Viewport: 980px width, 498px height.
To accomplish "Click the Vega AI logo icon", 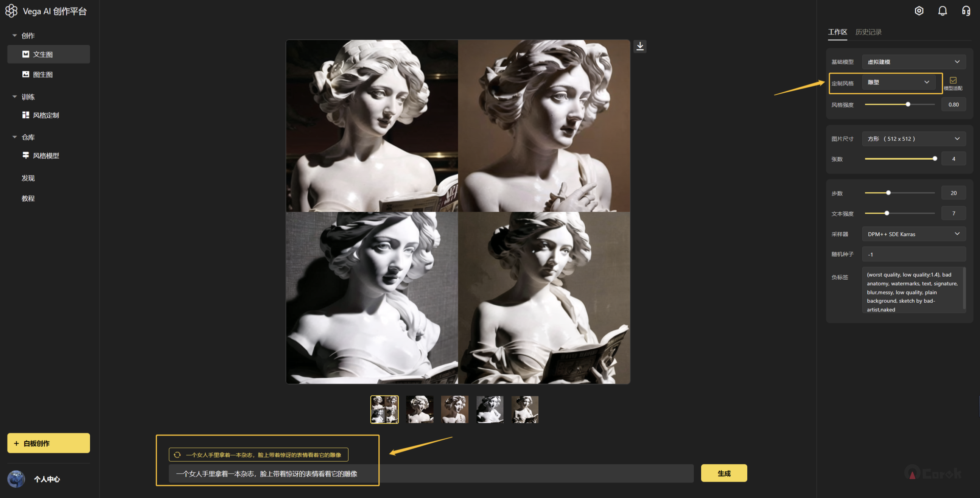I will click(11, 11).
